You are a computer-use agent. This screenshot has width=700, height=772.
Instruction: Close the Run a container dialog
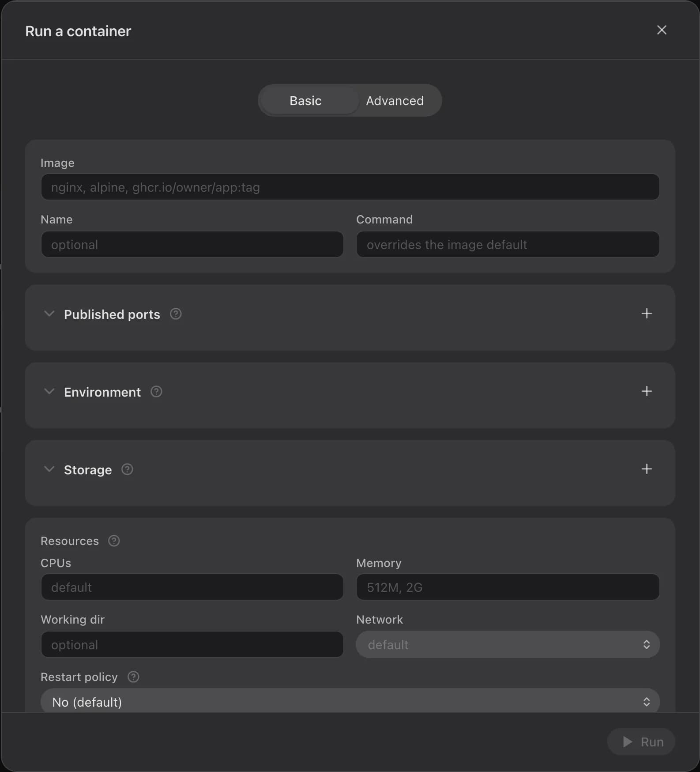point(662,30)
